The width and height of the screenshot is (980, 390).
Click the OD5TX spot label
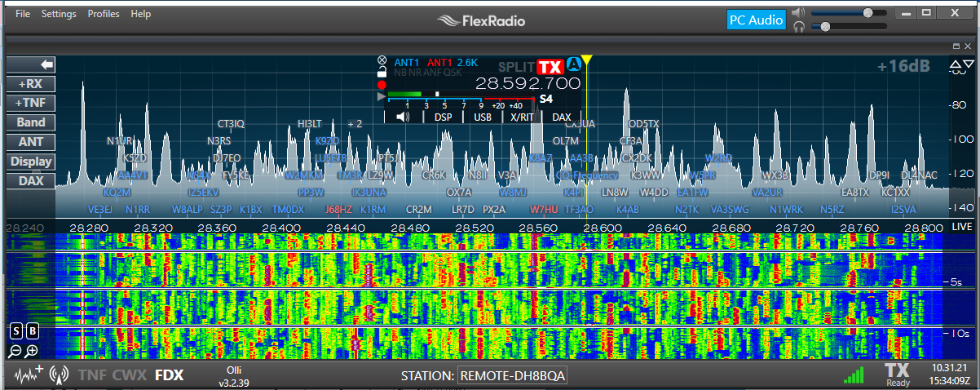(x=645, y=124)
